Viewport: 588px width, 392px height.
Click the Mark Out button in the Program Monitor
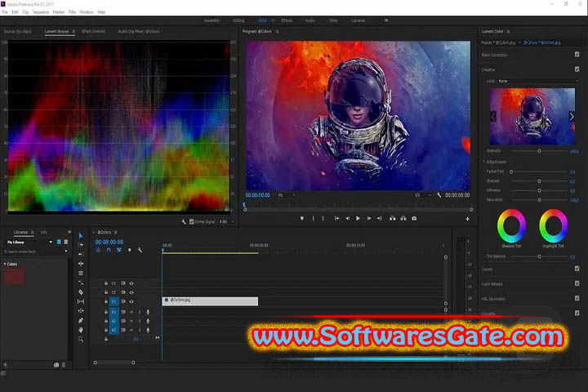[x=323, y=218]
